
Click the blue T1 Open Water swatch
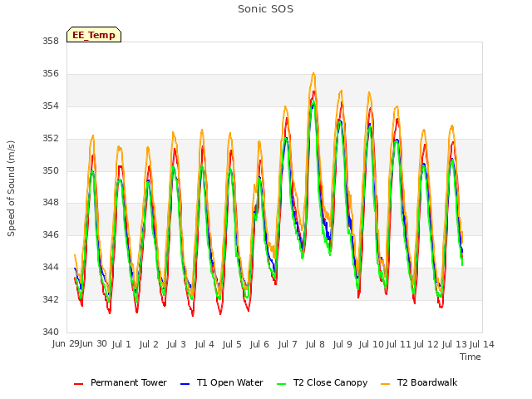click(x=185, y=384)
